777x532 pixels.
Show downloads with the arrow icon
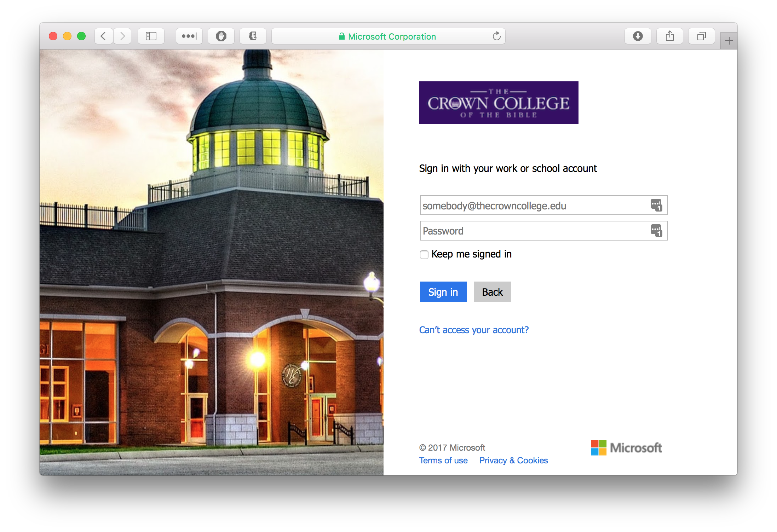click(638, 36)
